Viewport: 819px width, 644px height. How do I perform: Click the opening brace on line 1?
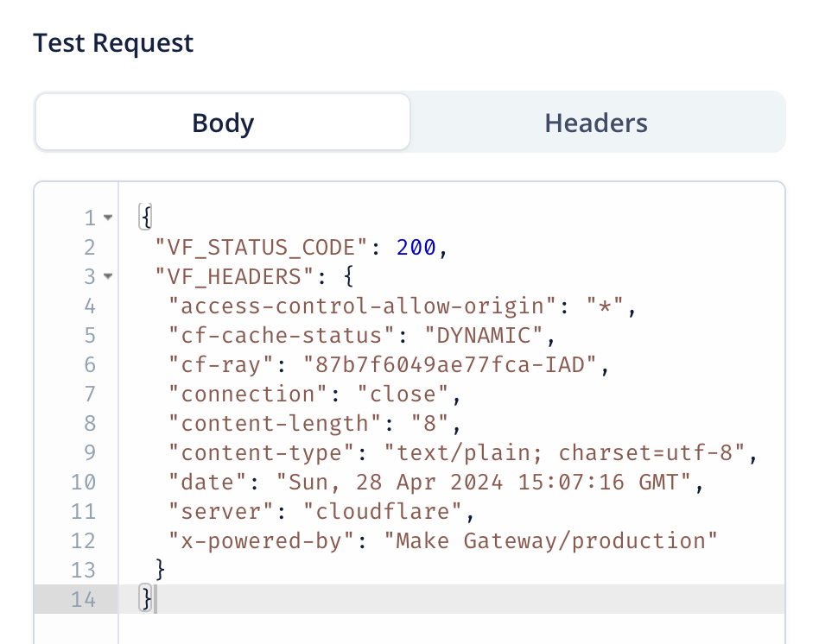tap(145, 218)
